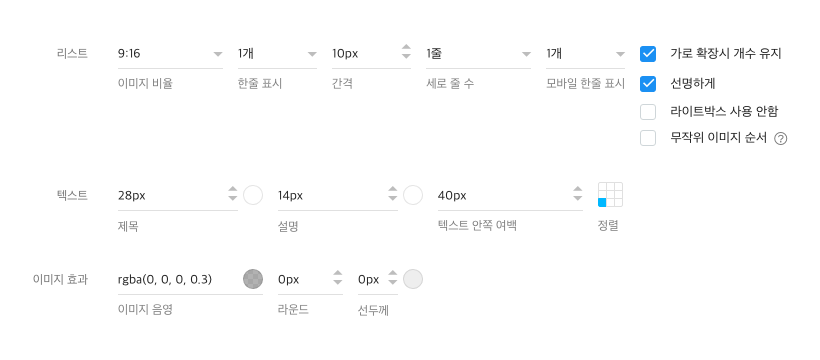
Task: Open the 정렬 alignment grid icon
Action: 610,195
